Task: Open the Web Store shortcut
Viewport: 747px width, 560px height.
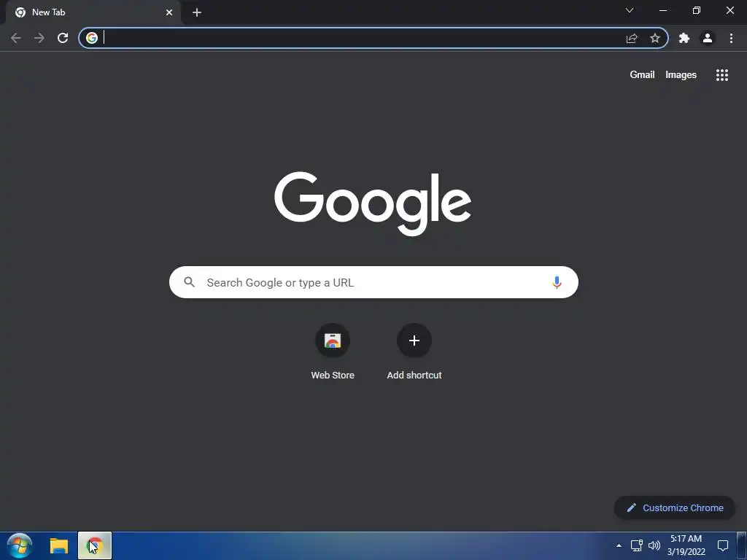Action: click(x=333, y=351)
